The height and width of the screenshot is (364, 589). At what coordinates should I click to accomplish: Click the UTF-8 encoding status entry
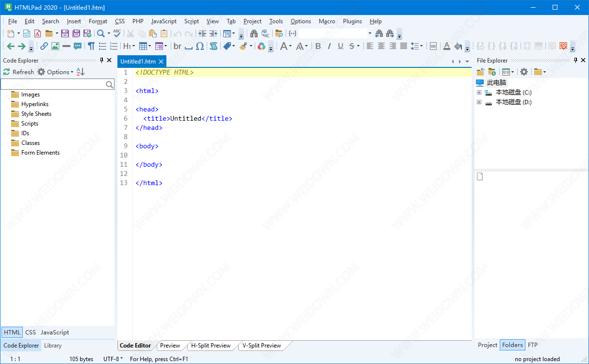[113, 359]
